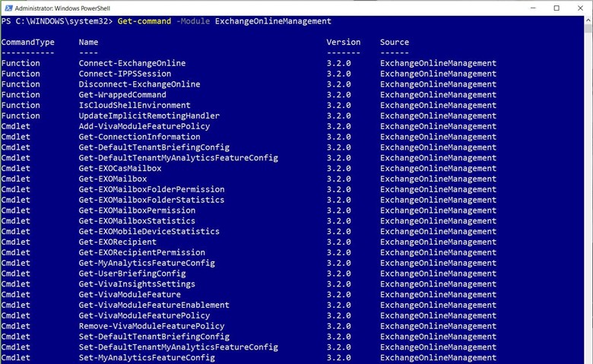
Task: Click Get-WrappedCommand entry
Action: point(122,95)
